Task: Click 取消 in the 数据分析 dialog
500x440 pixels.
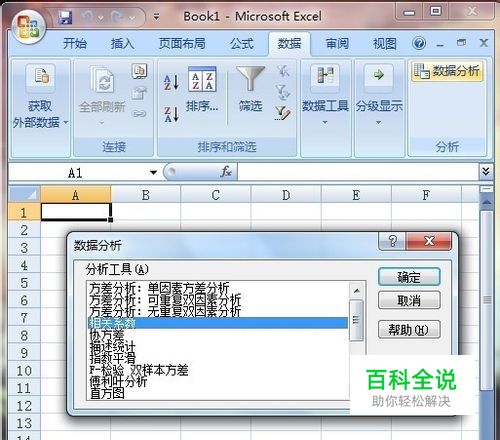Action: coord(409,301)
